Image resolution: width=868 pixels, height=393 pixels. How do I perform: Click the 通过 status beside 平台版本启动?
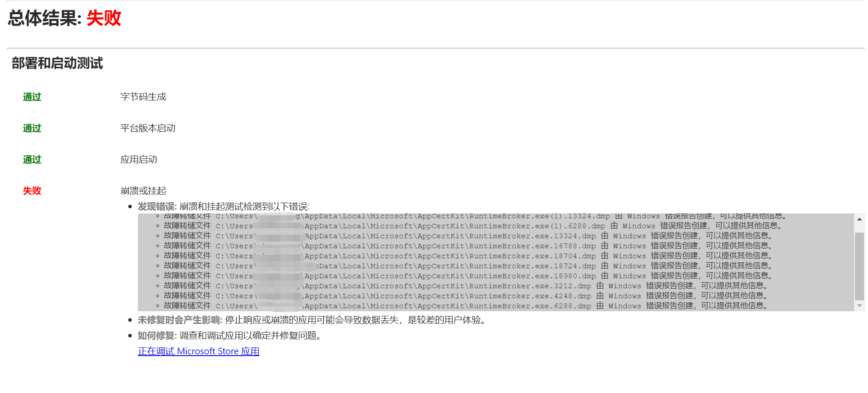pos(32,128)
